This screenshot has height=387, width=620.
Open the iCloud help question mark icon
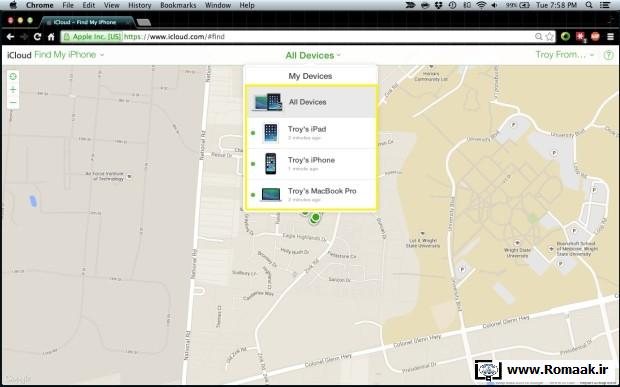[608, 55]
